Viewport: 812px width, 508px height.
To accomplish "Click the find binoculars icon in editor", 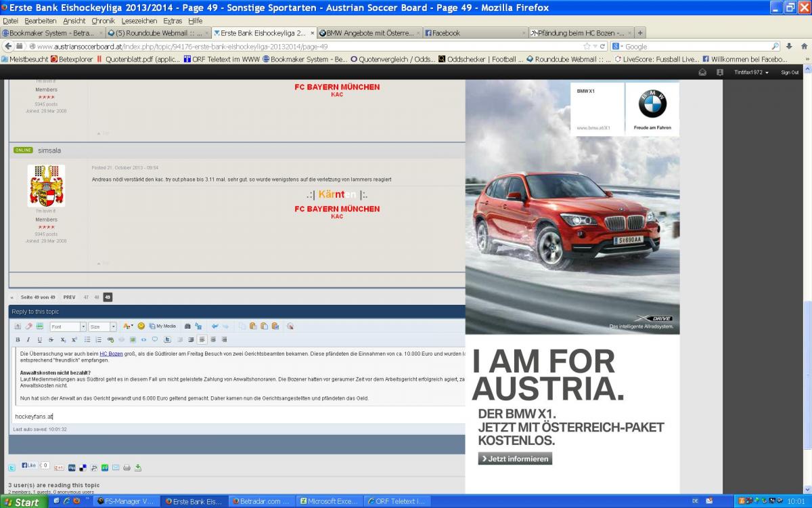I will pos(187,326).
